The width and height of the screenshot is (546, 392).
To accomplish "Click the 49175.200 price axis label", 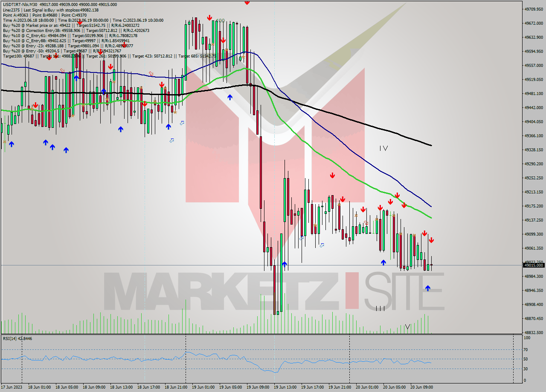I will [534, 206].
